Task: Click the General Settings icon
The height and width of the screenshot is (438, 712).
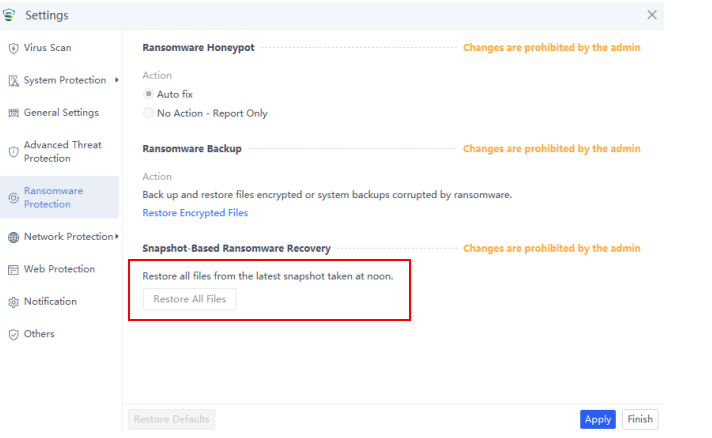Action: pyautogui.click(x=13, y=113)
